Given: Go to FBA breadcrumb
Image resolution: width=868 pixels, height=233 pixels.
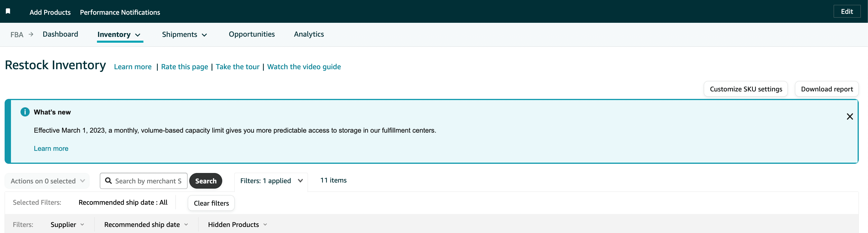Looking at the screenshot, I should click(x=17, y=35).
